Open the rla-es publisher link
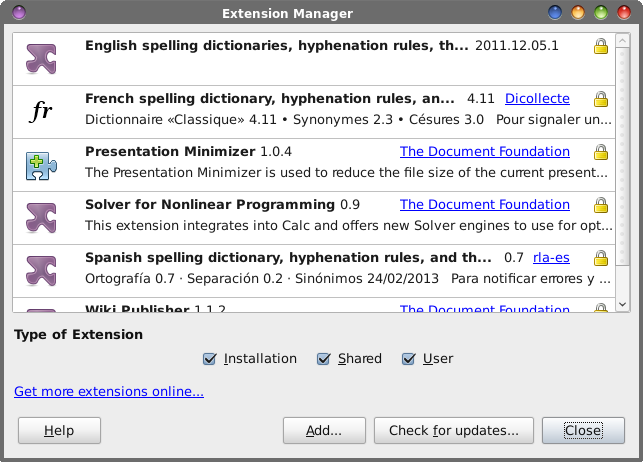 point(550,257)
